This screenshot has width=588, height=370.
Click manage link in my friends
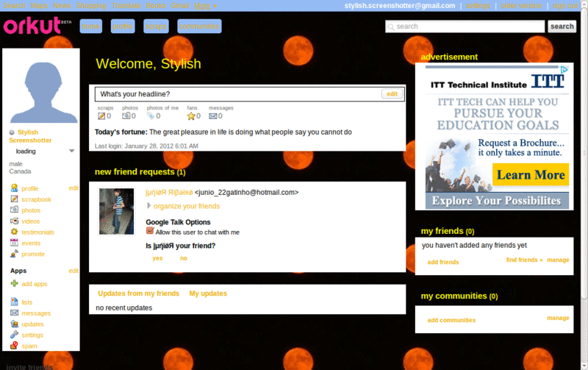tap(558, 260)
